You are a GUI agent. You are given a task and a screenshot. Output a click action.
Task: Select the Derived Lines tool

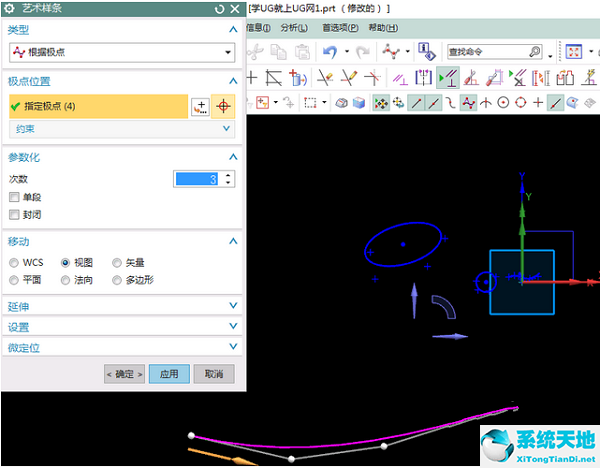[274, 78]
